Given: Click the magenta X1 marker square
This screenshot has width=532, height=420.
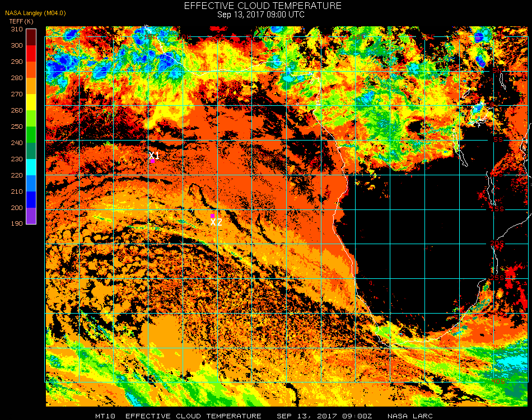Looking at the screenshot, I should (153, 161).
